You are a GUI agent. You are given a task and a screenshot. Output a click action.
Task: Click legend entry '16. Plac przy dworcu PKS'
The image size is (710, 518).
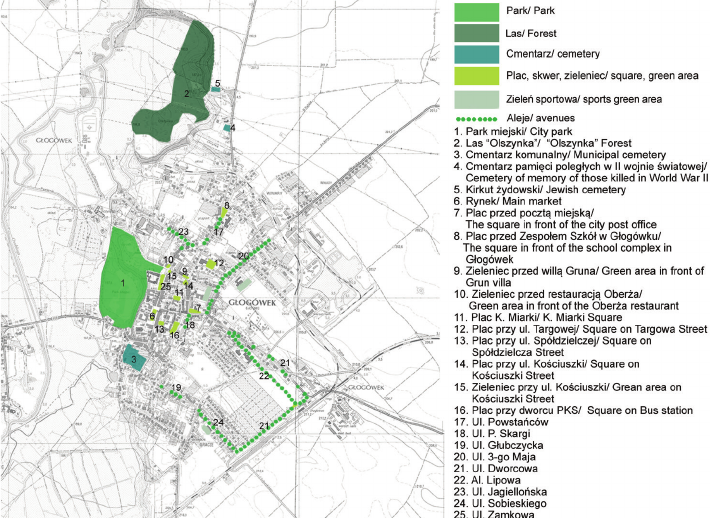point(574,411)
